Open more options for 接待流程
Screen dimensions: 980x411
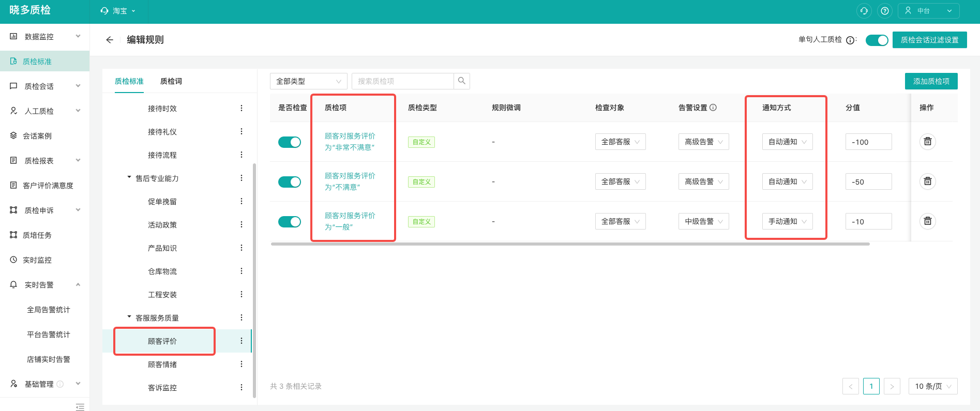coord(242,155)
